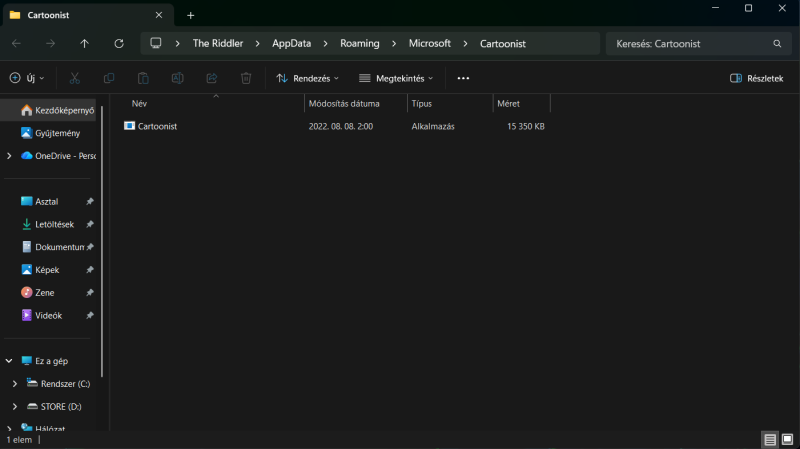This screenshot has height=449, width=800.
Task: Select the Cartoonist window tab
Action: point(88,15)
